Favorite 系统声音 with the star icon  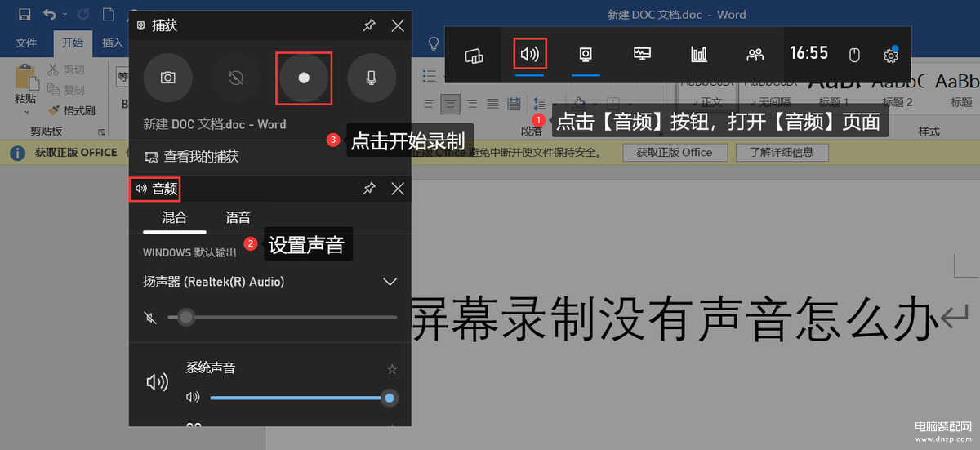click(x=392, y=369)
